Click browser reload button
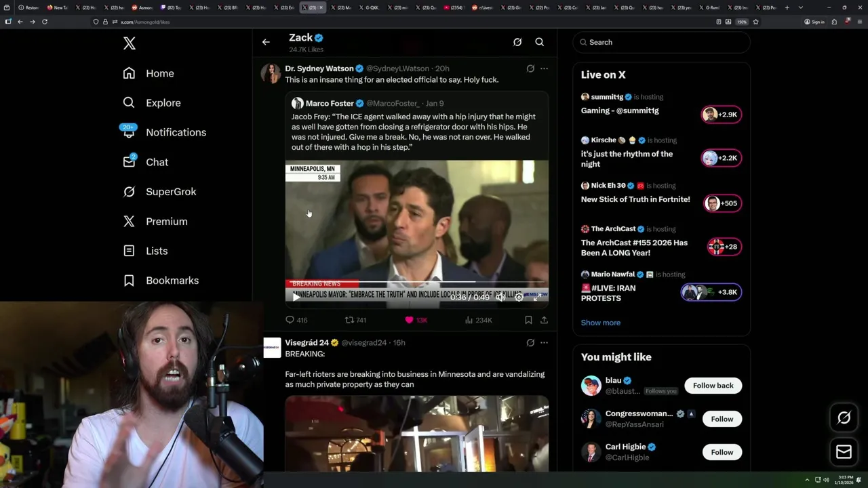Image resolution: width=868 pixels, height=488 pixels. pyautogui.click(x=45, y=22)
